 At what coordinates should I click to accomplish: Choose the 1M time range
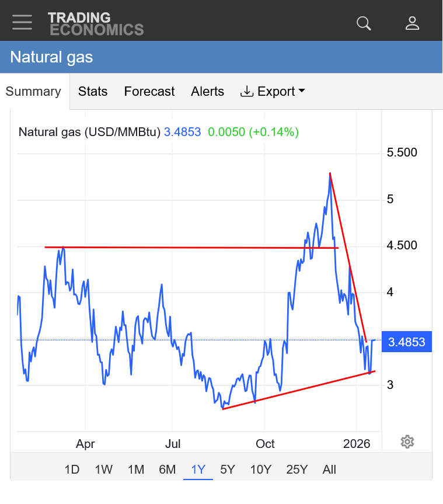135,470
